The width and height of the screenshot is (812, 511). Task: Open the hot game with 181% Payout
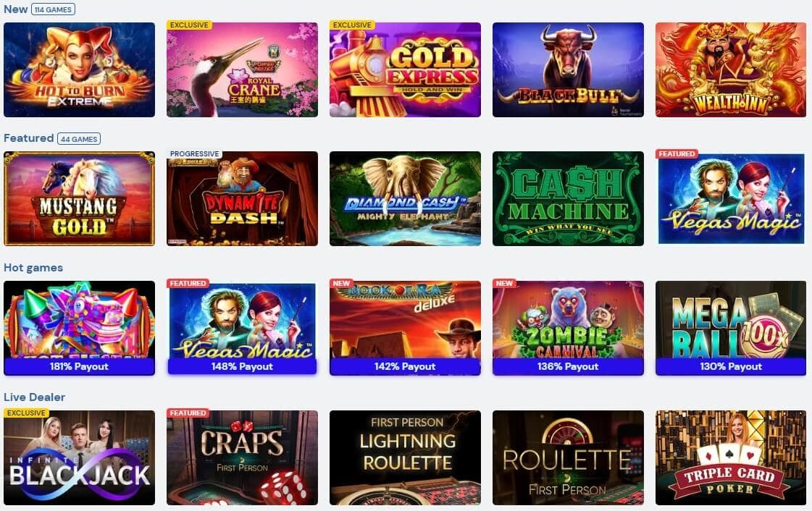point(79,328)
